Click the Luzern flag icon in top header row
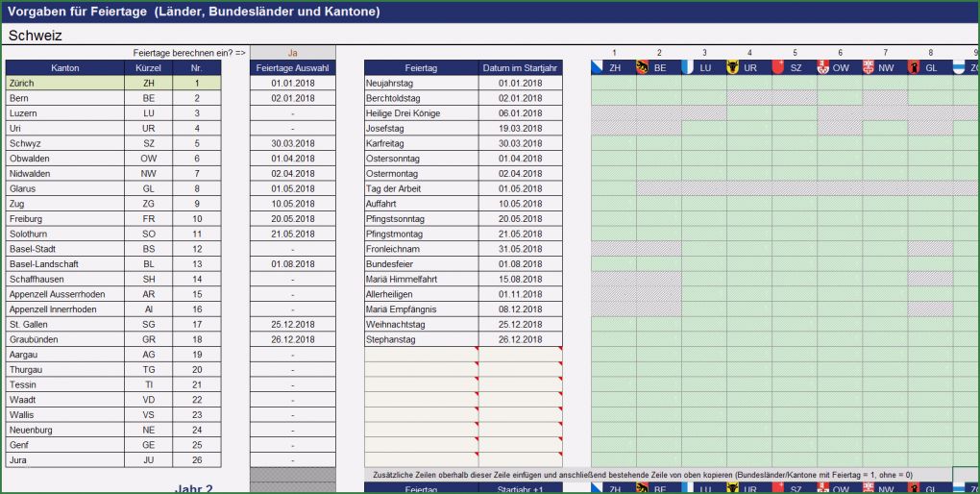The height and width of the screenshot is (494, 980). tap(687, 68)
